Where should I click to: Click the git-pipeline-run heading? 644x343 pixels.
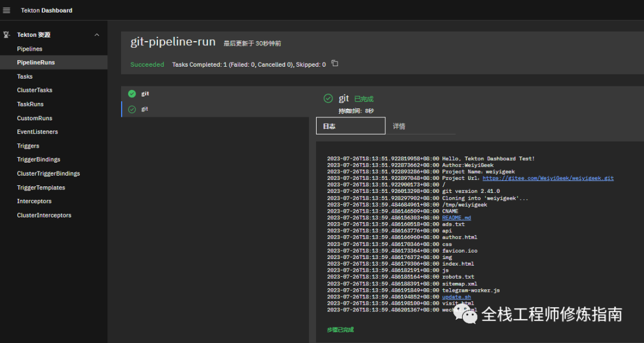(x=173, y=42)
